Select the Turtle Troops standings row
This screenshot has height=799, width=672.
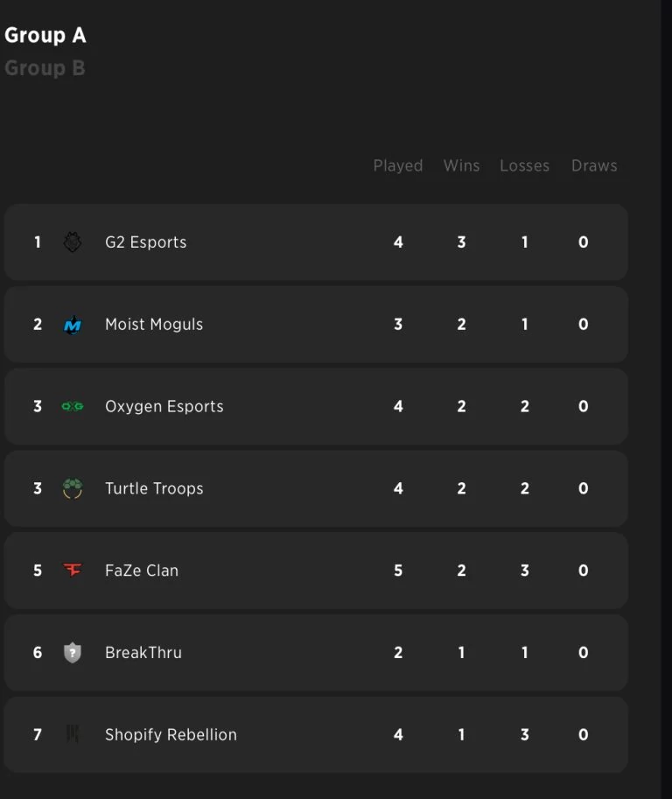[315, 488]
